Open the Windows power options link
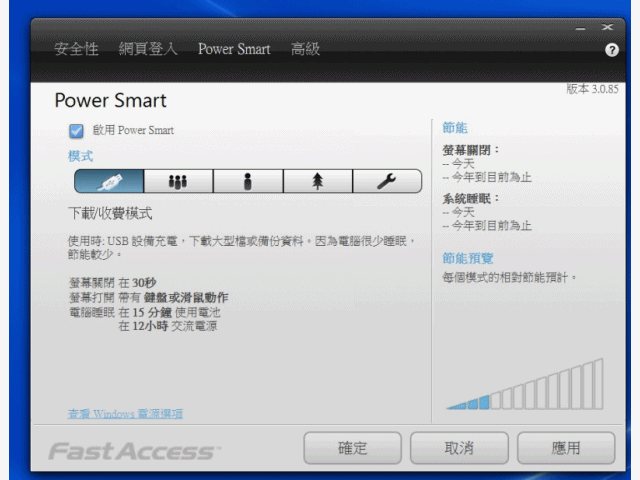This screenshot has width=640, height=480. click(125, 414)
